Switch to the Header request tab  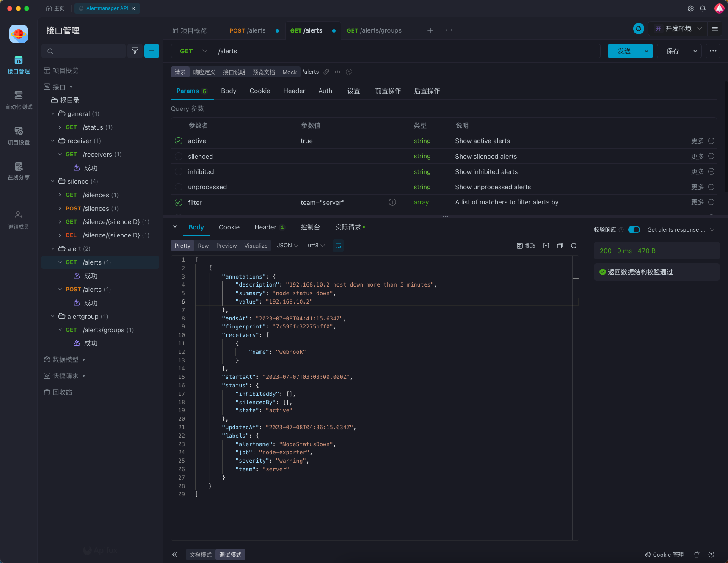pyautogui.click(x=294, y=91)
